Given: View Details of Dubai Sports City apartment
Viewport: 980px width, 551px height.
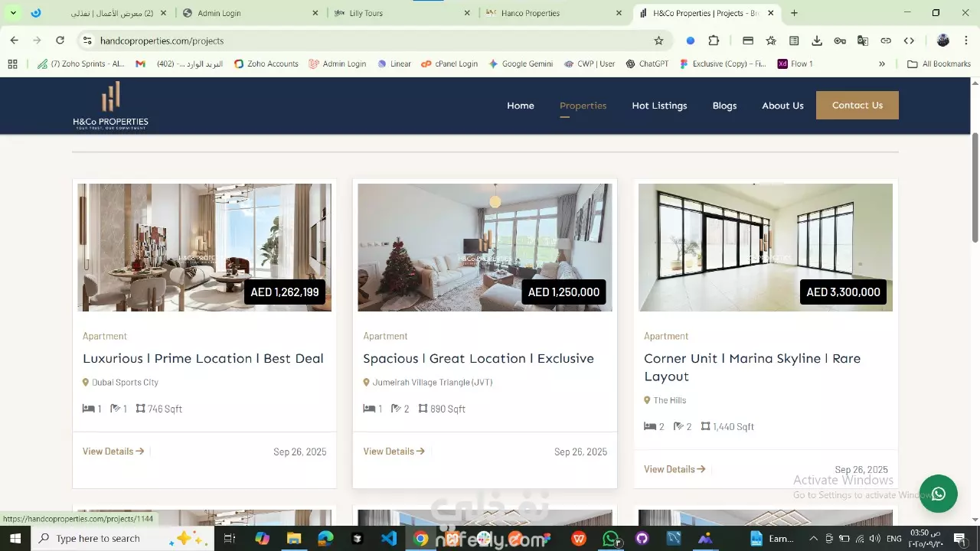Looking at the screenshot, I should tap(113, 452).
